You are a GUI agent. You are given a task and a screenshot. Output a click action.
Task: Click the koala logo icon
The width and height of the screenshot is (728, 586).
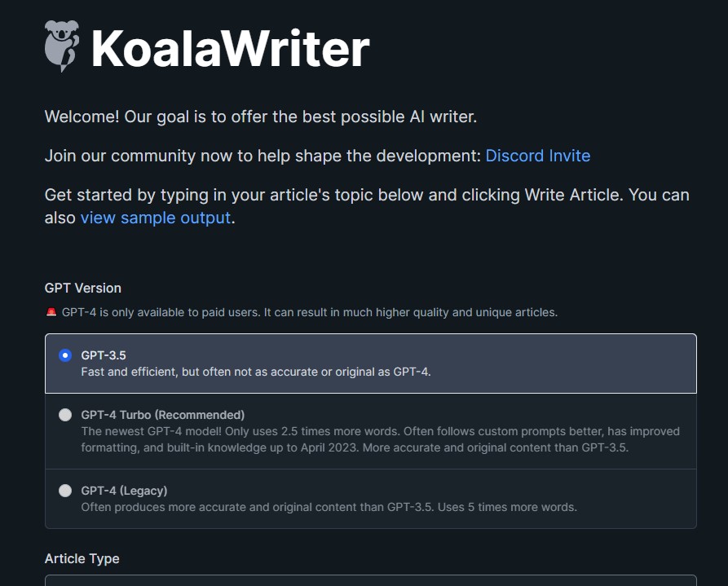(62, 46)
